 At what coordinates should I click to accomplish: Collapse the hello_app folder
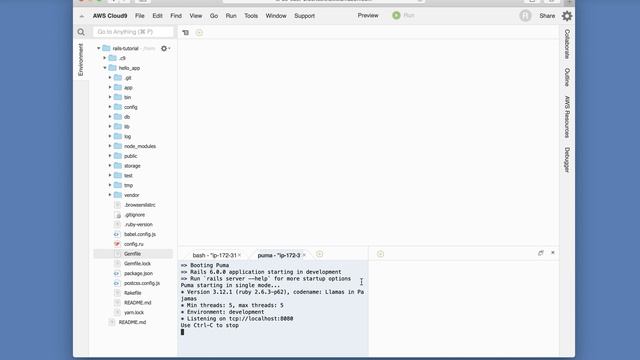[104, 68]
